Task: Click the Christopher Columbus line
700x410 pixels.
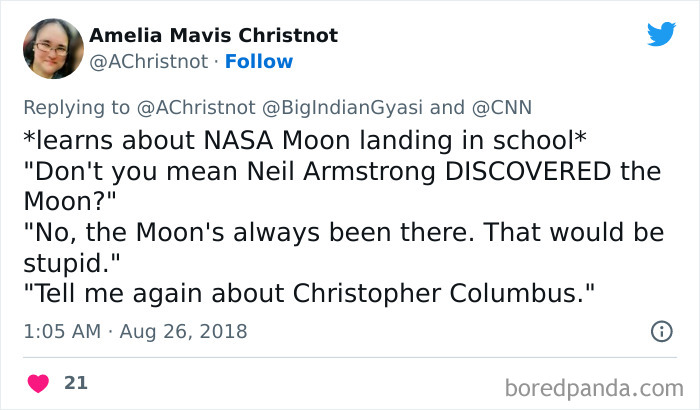Action: [306, 294]
